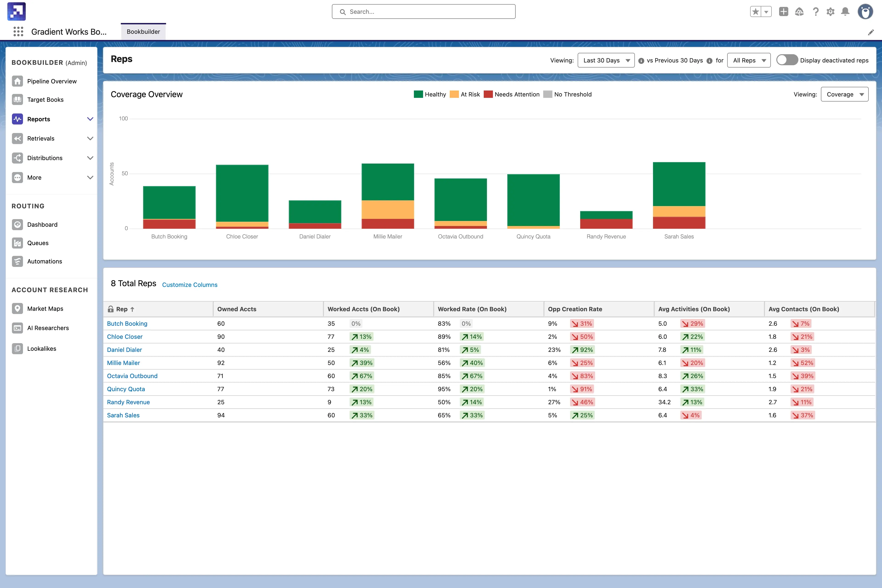Click the Customize Columns link
The height and width of the screenshot is (588, 882).
[x=190, y=285]
